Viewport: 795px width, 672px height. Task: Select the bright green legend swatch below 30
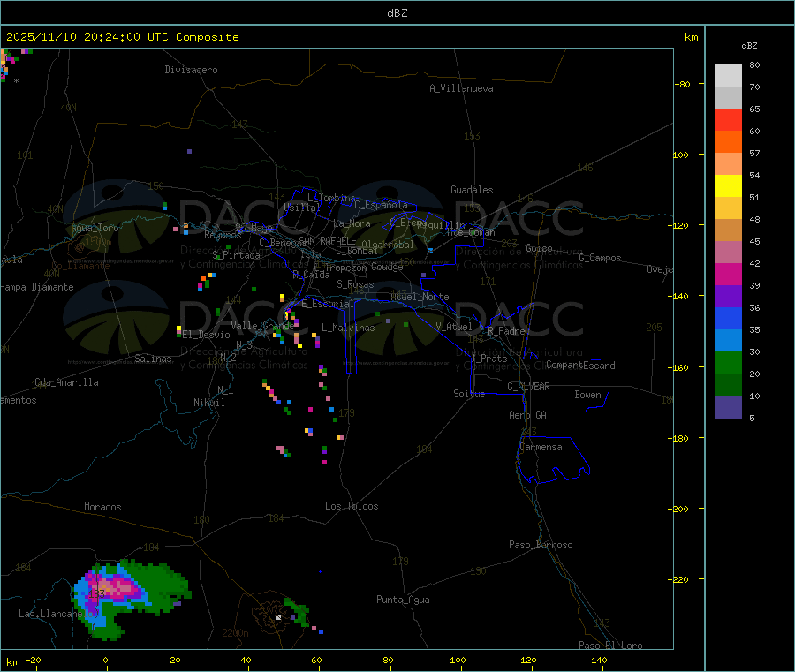728,362
